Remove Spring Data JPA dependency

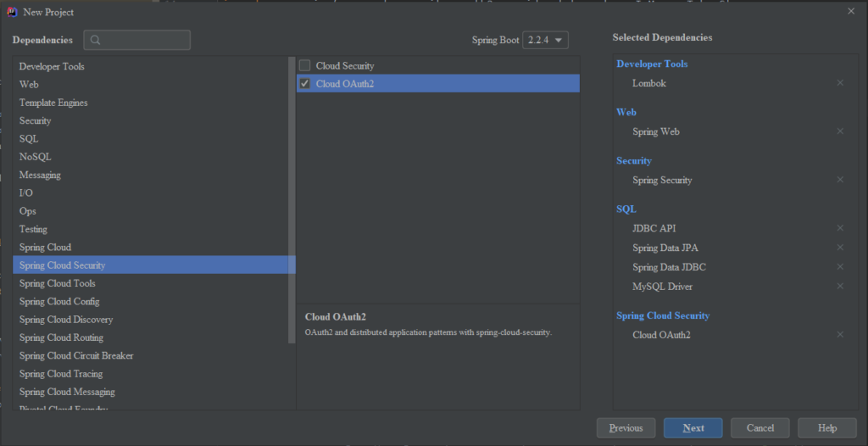pos(840,248)
